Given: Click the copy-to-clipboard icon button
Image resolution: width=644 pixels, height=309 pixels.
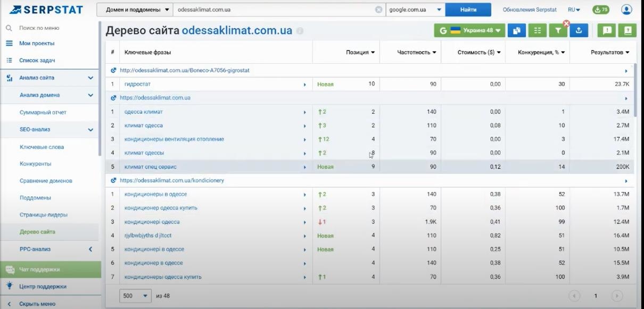Looking at the screenshot, I should 516,31.
